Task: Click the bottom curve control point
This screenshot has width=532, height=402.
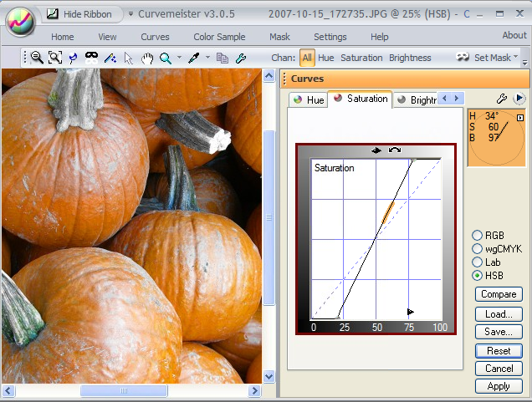Action: click(x=337, y=318)
